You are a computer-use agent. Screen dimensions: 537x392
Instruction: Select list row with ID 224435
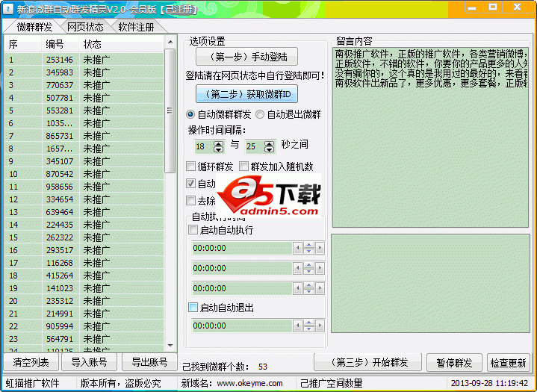(x=84, y=225)
